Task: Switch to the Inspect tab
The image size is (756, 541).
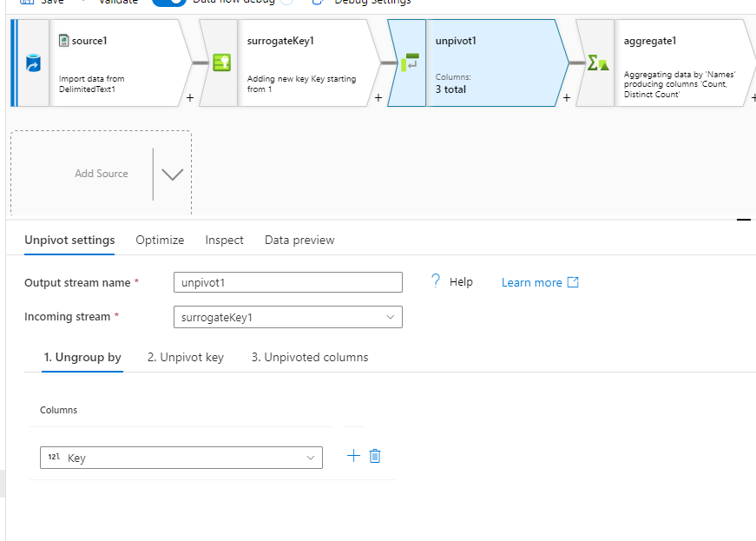Action: click(224, 241)
